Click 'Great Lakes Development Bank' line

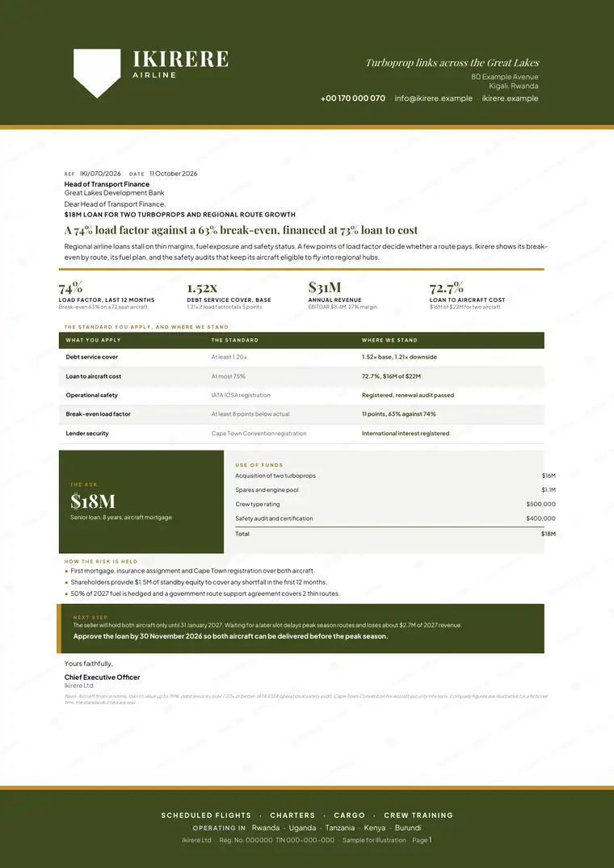114,193
